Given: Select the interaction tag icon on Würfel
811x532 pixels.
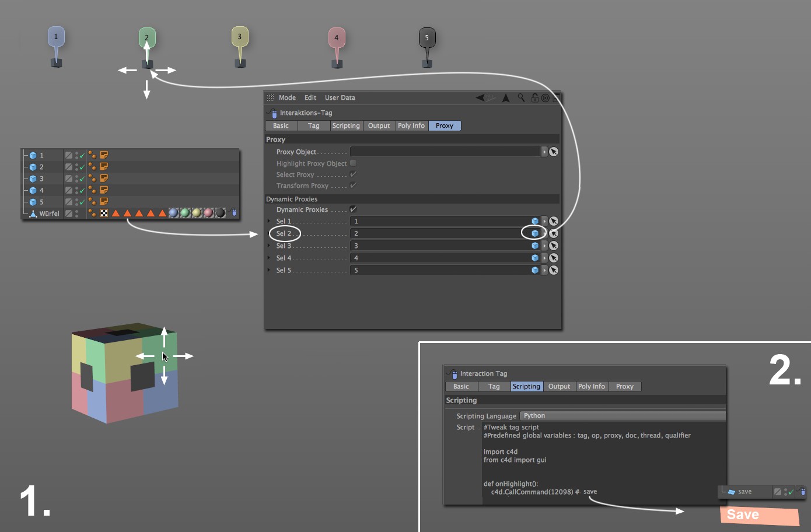Looking at the screenshot, I should click(x=234, y=213).
